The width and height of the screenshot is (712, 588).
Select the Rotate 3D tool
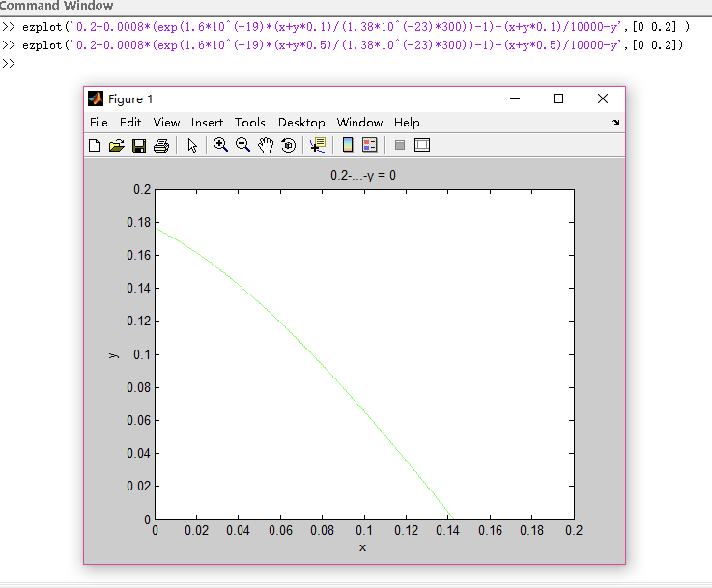point(288,145)
